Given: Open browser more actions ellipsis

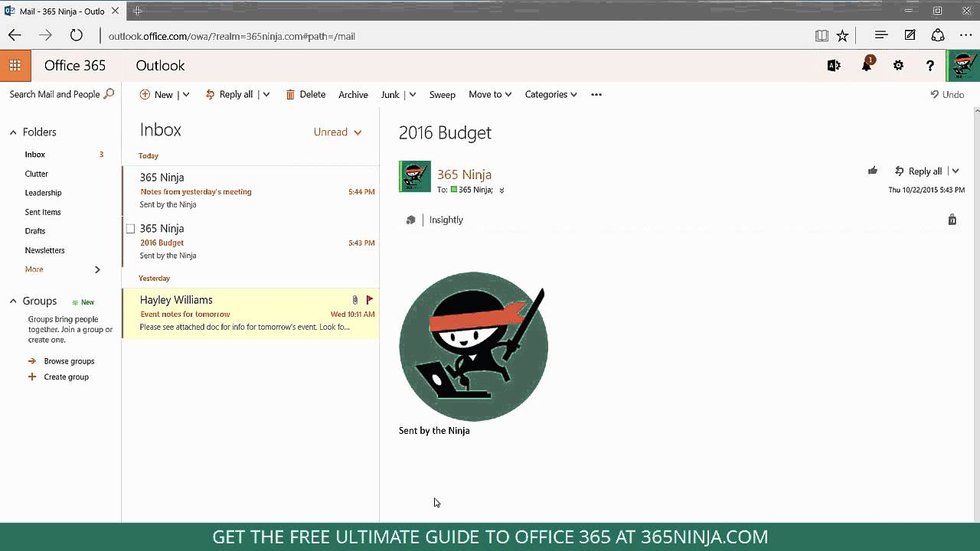Looking at the screenshot, I should (965, 35).
